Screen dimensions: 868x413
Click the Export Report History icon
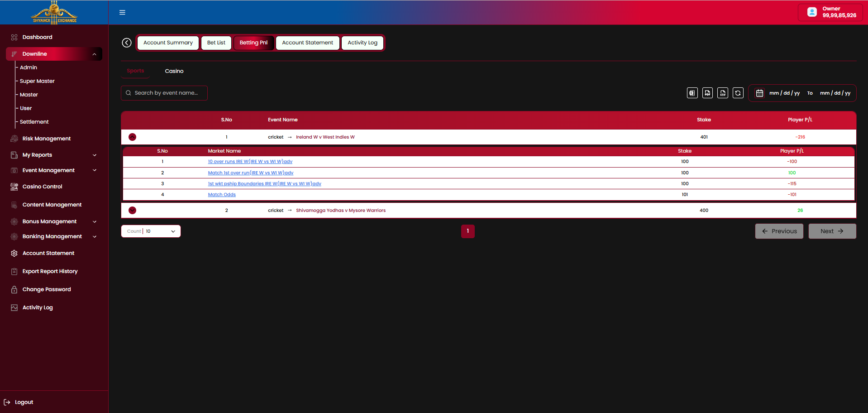pos(14,271)
